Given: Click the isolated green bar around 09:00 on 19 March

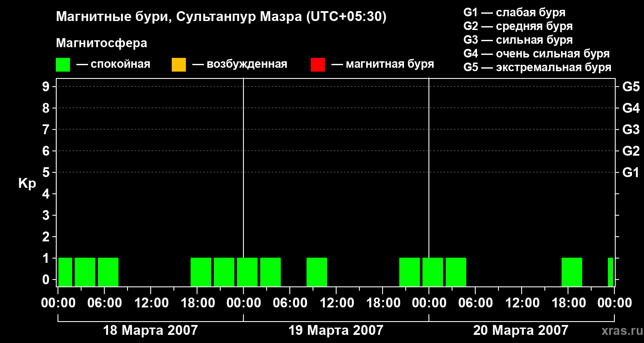Looking at the screenshot, I should [x=317, y=272].
